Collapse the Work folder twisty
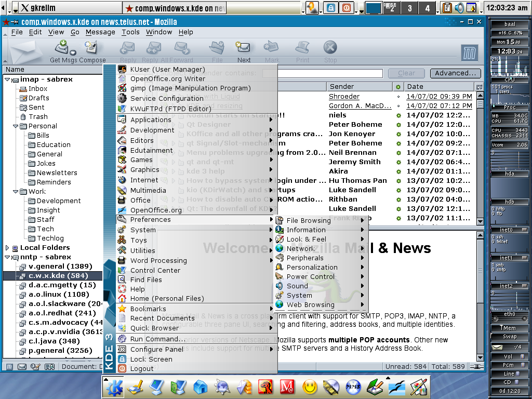 16,192
